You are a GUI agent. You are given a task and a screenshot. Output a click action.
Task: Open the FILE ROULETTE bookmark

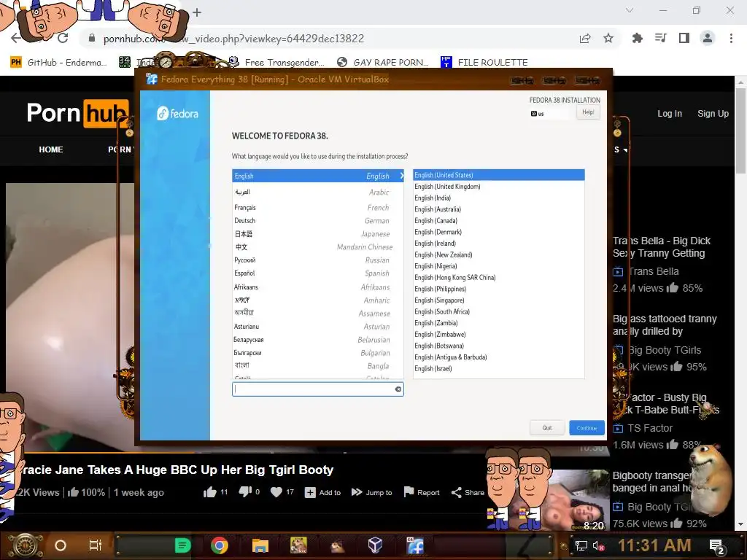click(484, 63)
